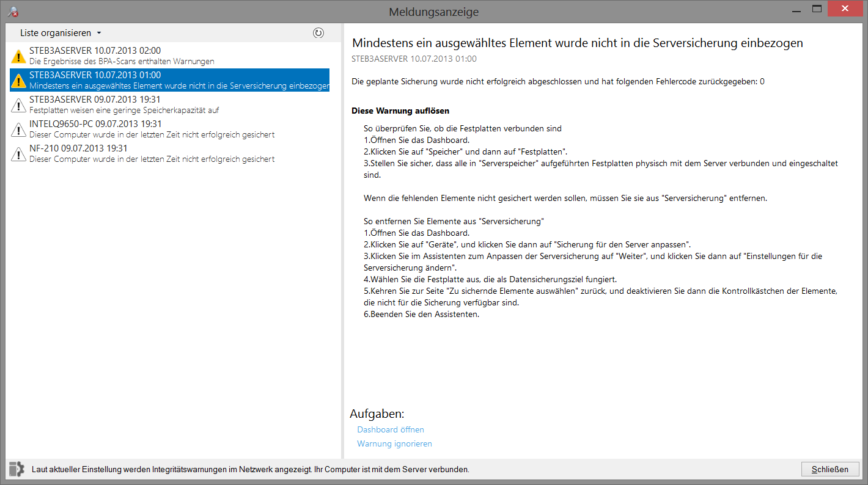Open the 'Dashboard öffnen' link

tap(390, 429)
